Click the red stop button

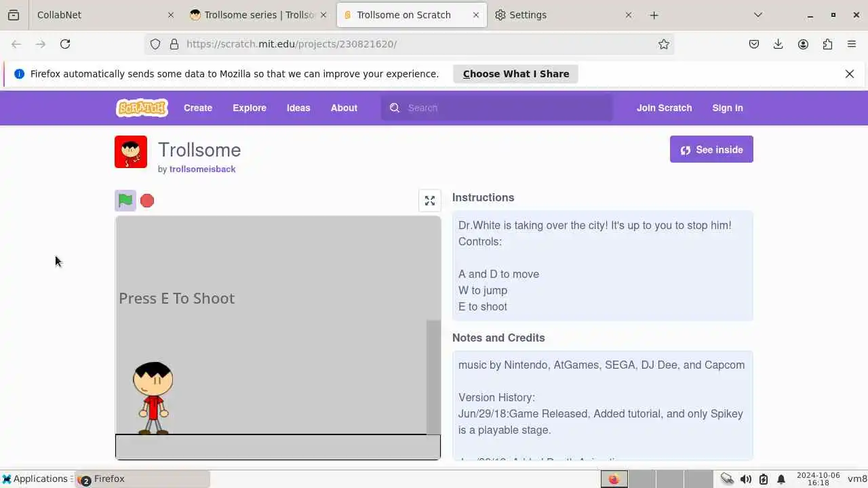[x=147, y=201]
